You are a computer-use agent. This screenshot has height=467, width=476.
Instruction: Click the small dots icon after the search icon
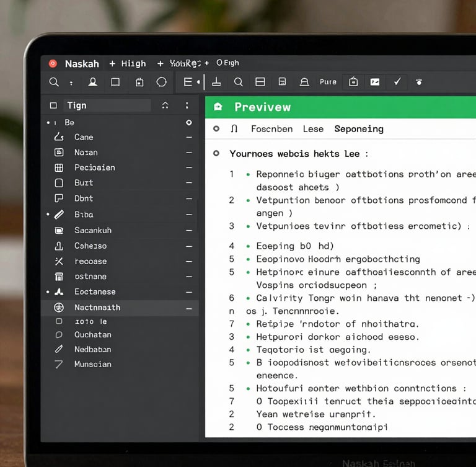[x=71, y=83]
